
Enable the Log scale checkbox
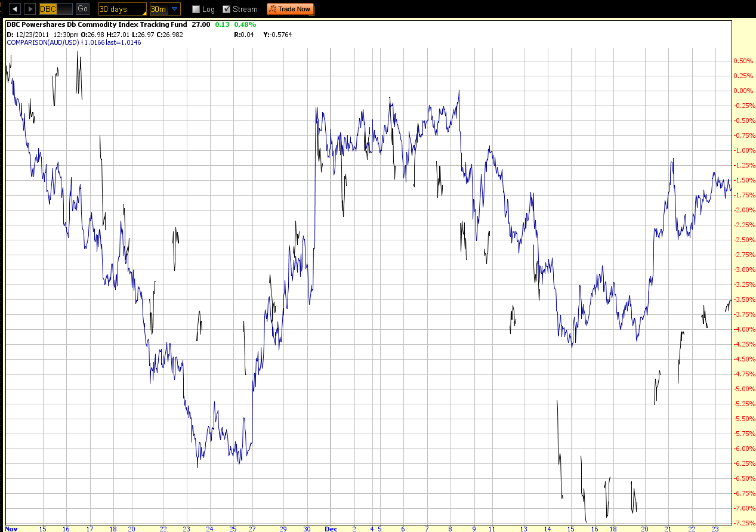[x=195, y=9]
